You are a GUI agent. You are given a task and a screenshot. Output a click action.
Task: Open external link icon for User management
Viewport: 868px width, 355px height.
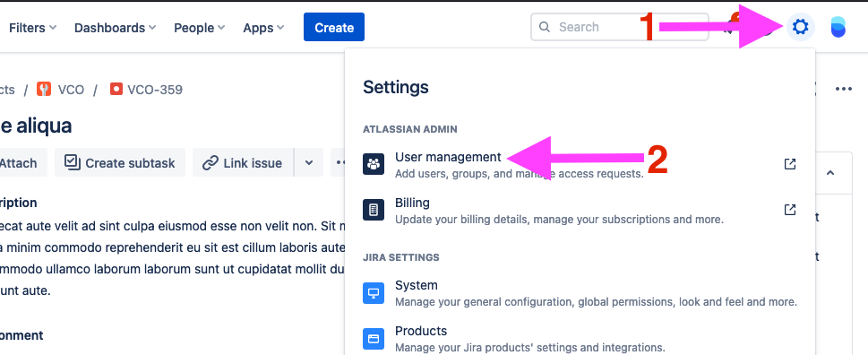click(x=790, y=164)
